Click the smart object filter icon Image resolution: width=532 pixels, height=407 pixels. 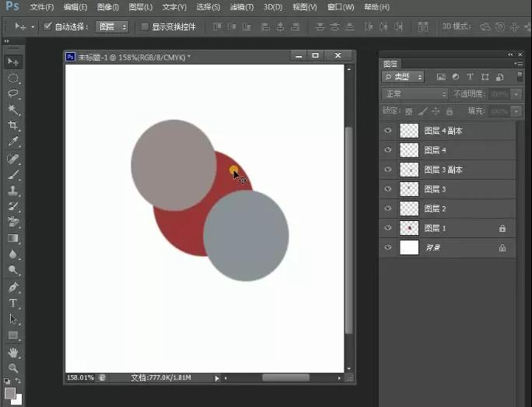(499, 77)
